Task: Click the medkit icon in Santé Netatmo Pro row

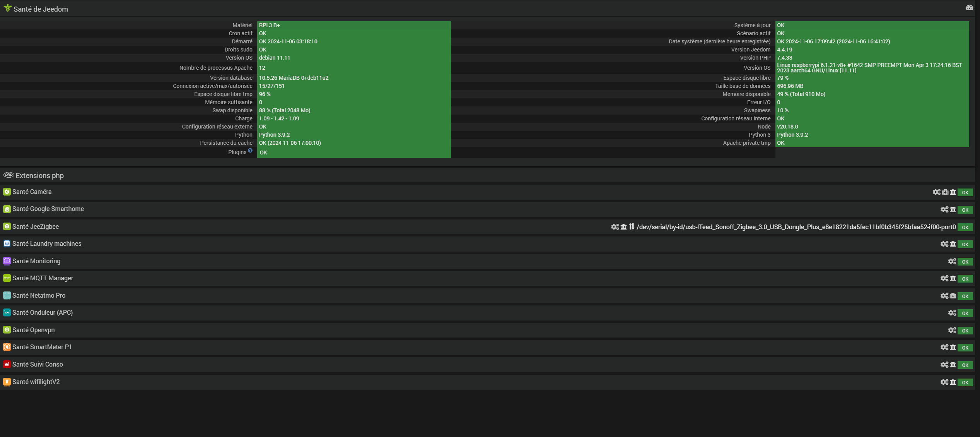Action: click(x=953, y=296)
